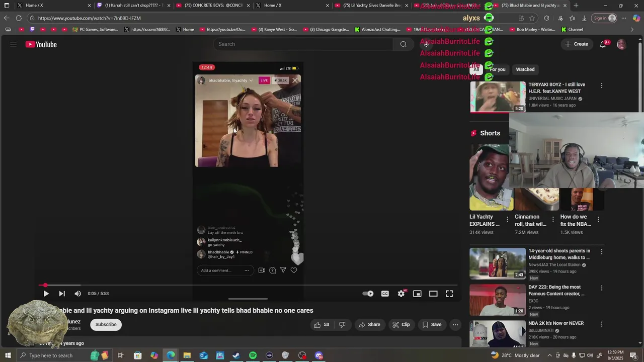Toggle the autoplay switch
This screenshot has width=644, height=362.
368,294
